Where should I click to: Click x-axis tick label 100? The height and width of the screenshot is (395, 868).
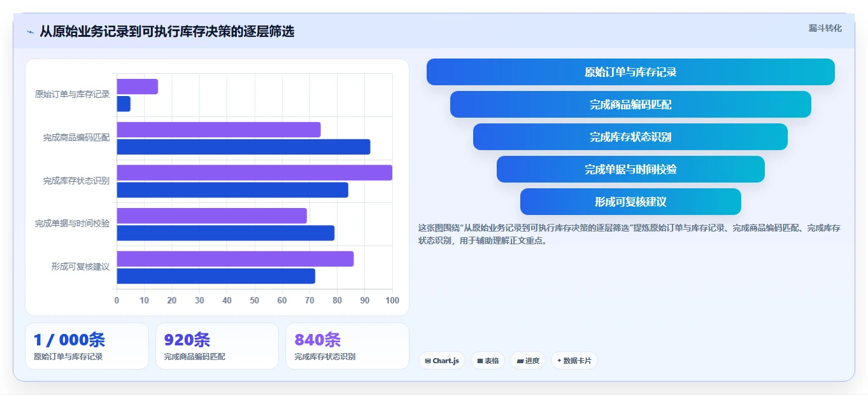(x=392, y=300)
